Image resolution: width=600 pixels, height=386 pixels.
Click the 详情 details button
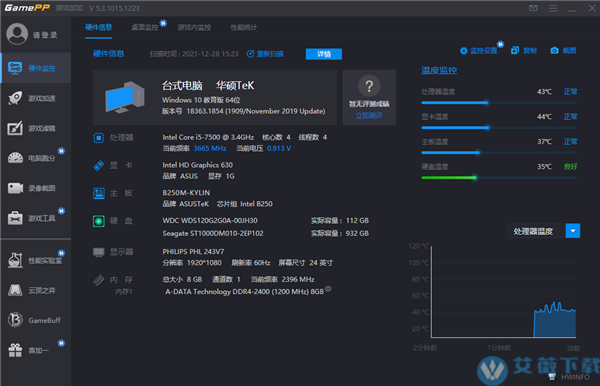(324, 54)
